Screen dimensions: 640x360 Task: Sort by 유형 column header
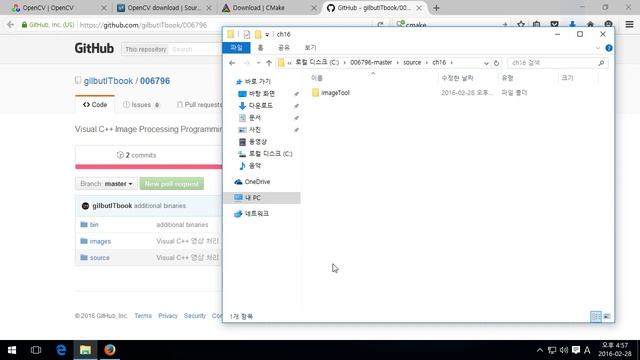507,78
